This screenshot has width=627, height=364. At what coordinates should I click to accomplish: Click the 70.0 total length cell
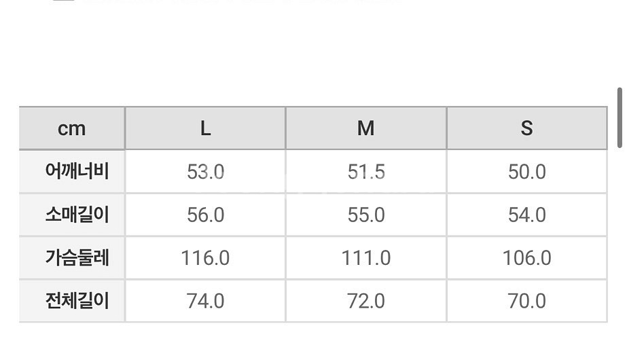(x=526, y=301)
